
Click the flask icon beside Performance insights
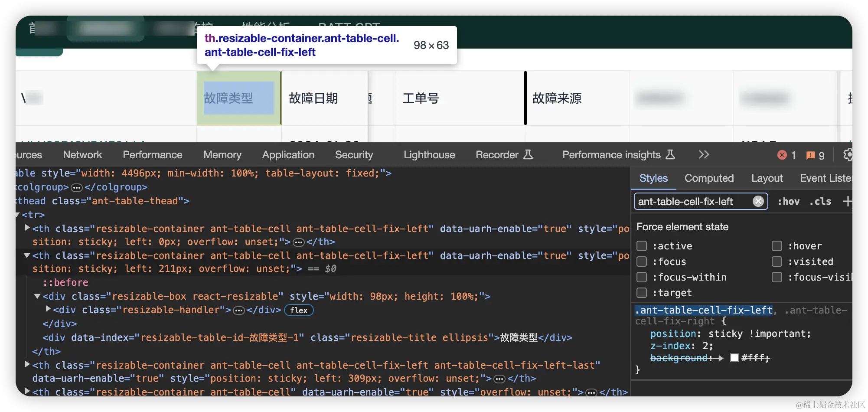(x=670, y=154)
